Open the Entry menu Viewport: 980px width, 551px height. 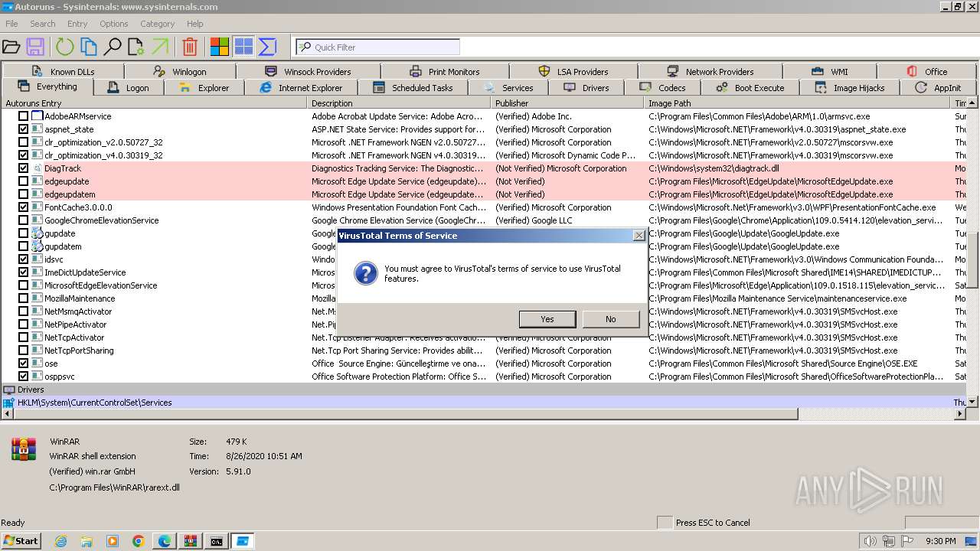77,24
